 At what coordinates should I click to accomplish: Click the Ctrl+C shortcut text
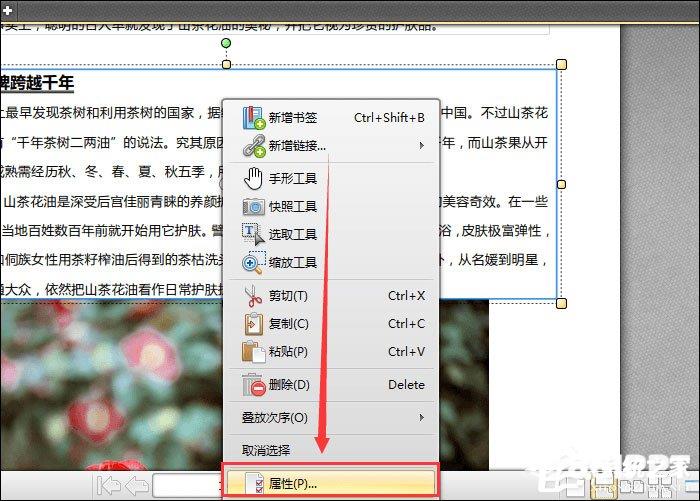tap(406, 324)
